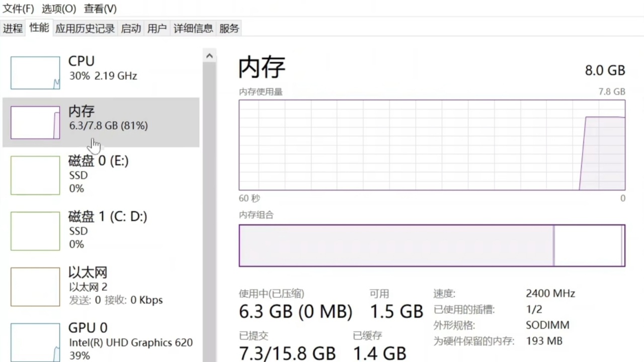Click the 内存组合 composition bar

pyautogui.click(x=432, y=245)
